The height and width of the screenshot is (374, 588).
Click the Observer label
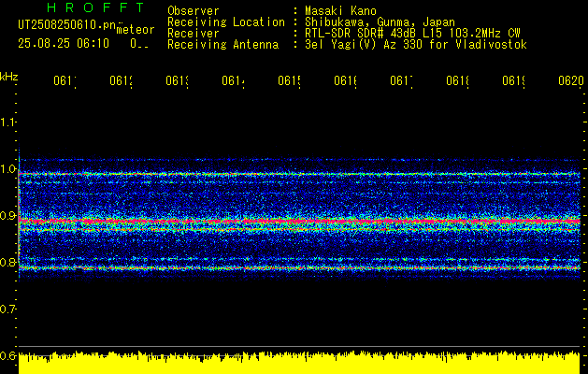194,10
